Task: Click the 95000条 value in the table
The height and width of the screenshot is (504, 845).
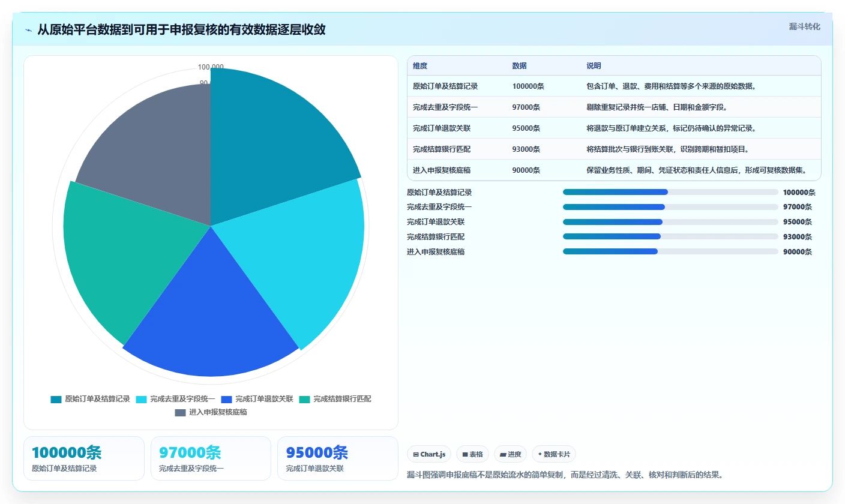Action: pyautogui.click(x=526, y=128)
